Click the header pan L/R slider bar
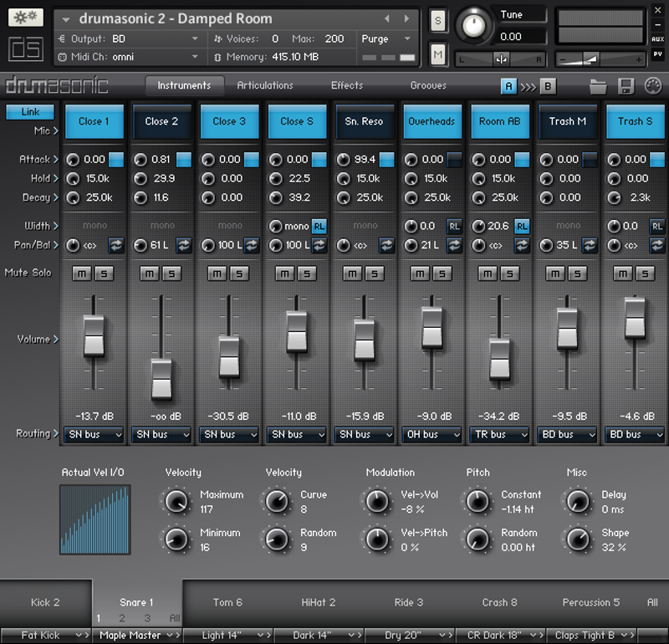Image resolution: width=669 pixels, height=644 pixels. click(501, 59)
